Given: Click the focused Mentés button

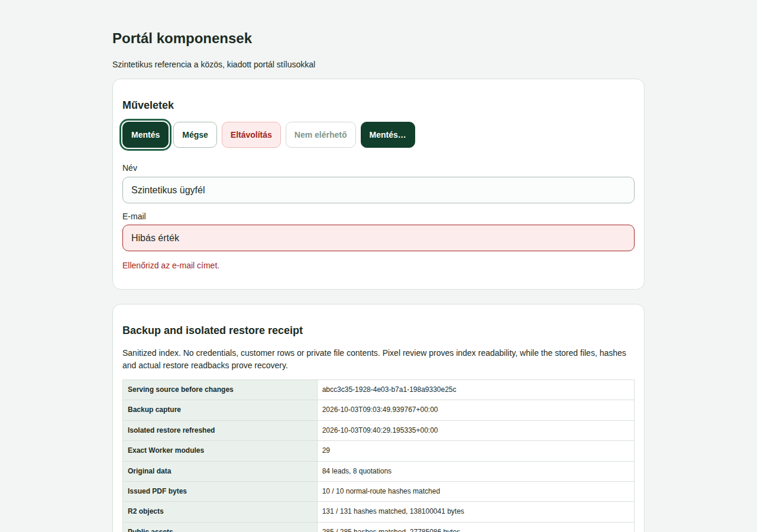Looking at the screenshot, I should tap(145, 135).
